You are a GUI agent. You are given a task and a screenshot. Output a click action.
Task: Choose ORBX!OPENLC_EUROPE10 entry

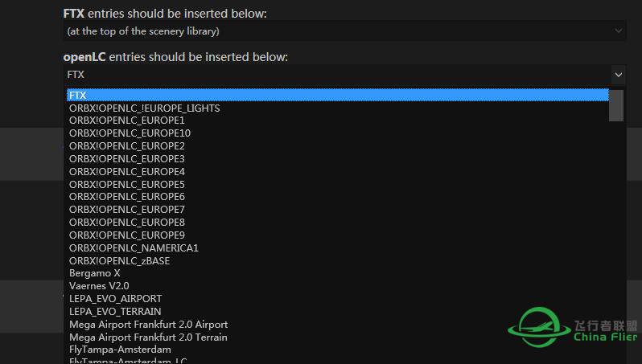tap(130, 133)
